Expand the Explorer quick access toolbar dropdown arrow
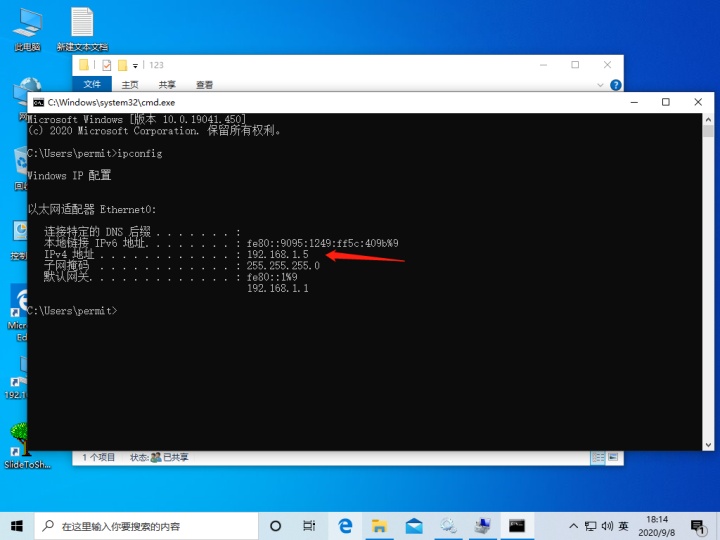This screenshot has width=720, height=540. [135, 66]
